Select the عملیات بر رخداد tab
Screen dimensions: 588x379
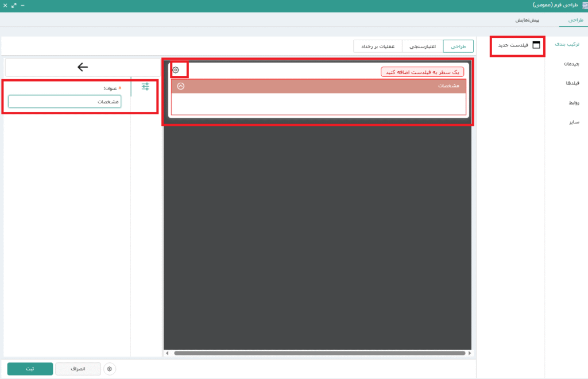tap(377, 46)
